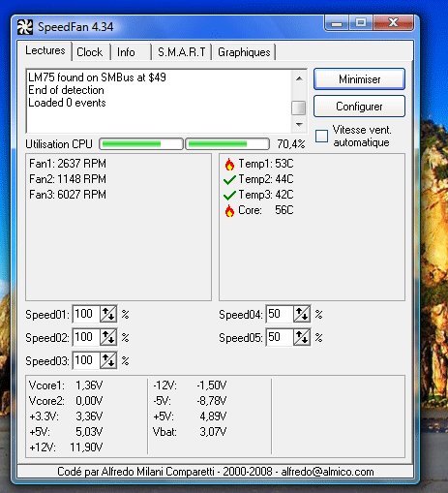Image resolution: width=448 pixels, height=493 pixels.
Task: Click log scrollbar down arrow
Action: pyautogui.click(x=299, y=124)
